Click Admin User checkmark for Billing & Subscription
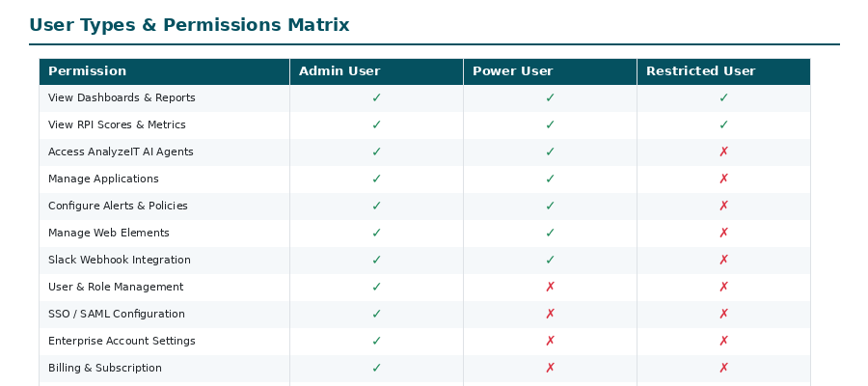 pyautogui.click(x=376, y=368)
